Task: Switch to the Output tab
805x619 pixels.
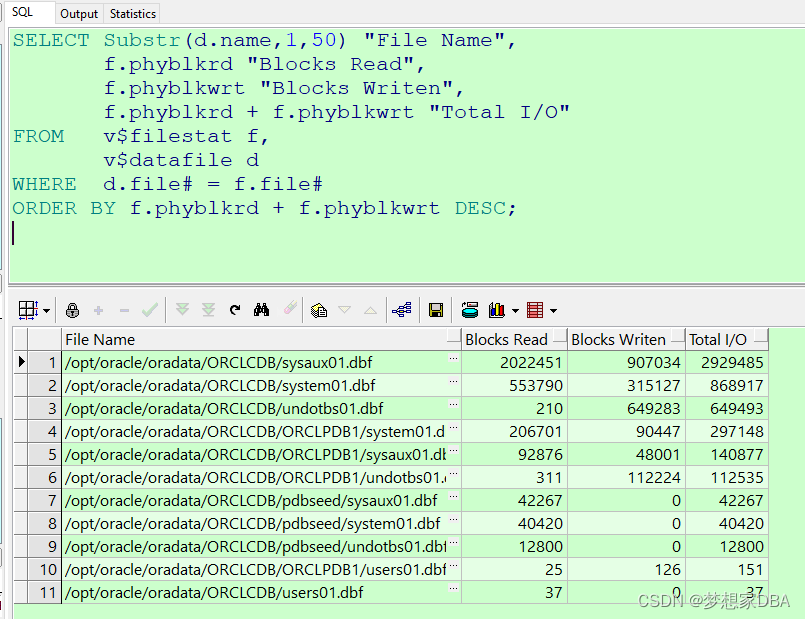Action: tap(79, 14)
